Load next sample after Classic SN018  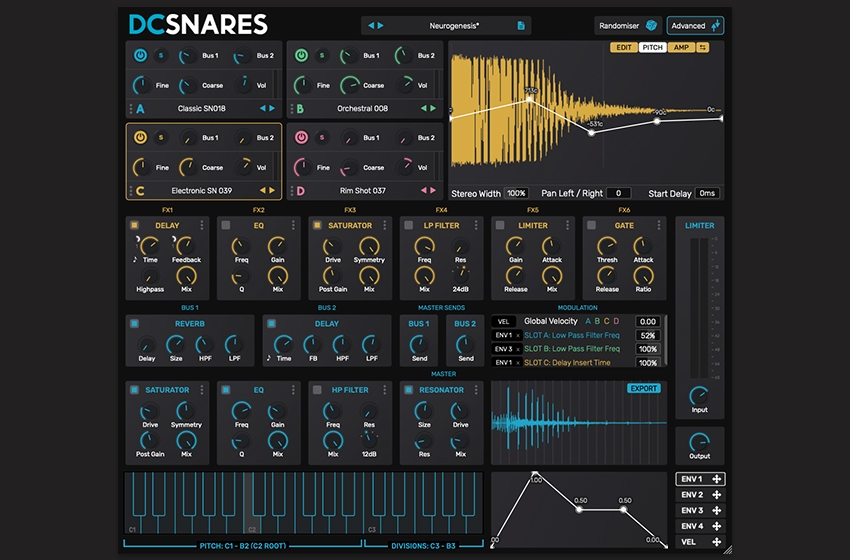(x=272, y=108)
